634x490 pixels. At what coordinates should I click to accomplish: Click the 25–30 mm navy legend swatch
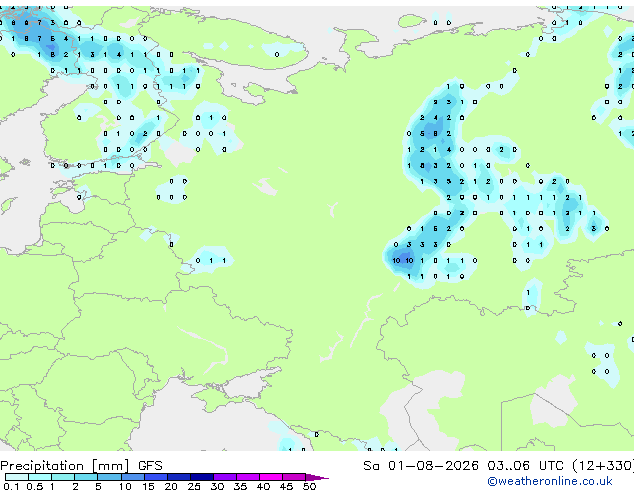coord(202,477)
